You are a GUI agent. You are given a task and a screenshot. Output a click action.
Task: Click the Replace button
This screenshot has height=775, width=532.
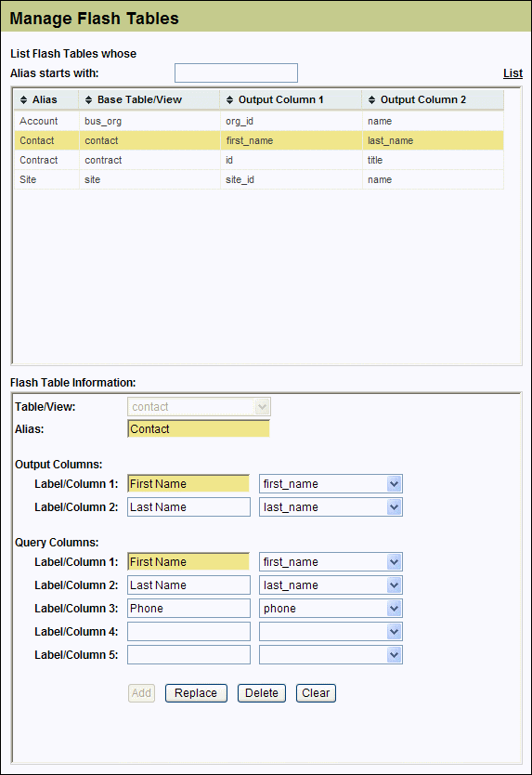point(196,693)
